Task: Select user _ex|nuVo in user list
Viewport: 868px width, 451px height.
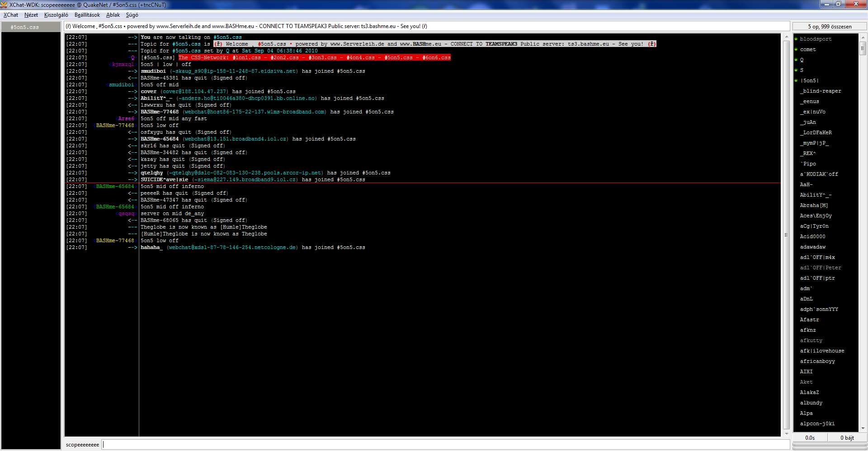Action: point(812,112)
